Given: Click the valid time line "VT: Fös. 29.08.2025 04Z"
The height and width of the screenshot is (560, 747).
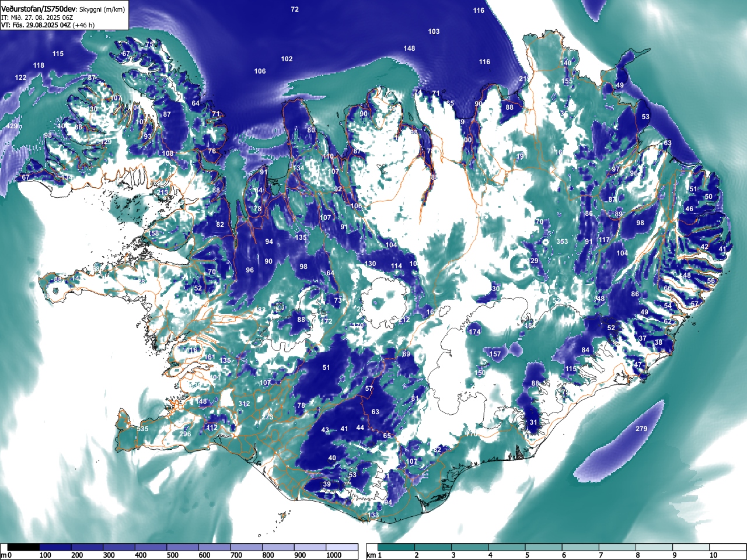Looking at the screenshot, I should pos(35,25).
